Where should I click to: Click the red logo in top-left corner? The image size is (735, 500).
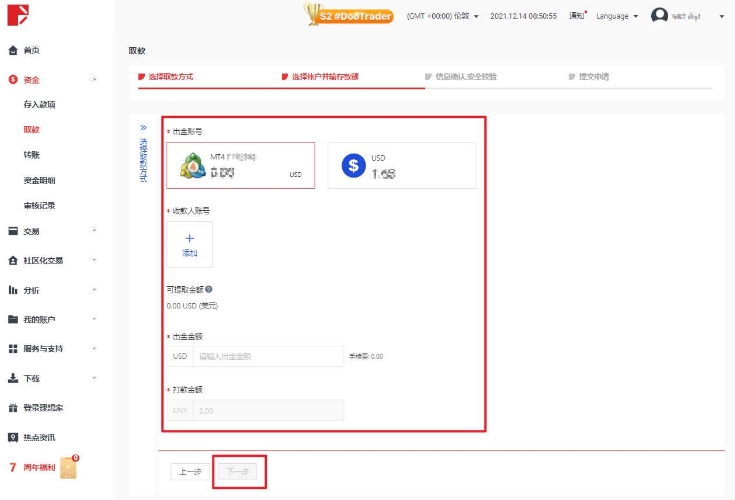[x=18, y=14]
